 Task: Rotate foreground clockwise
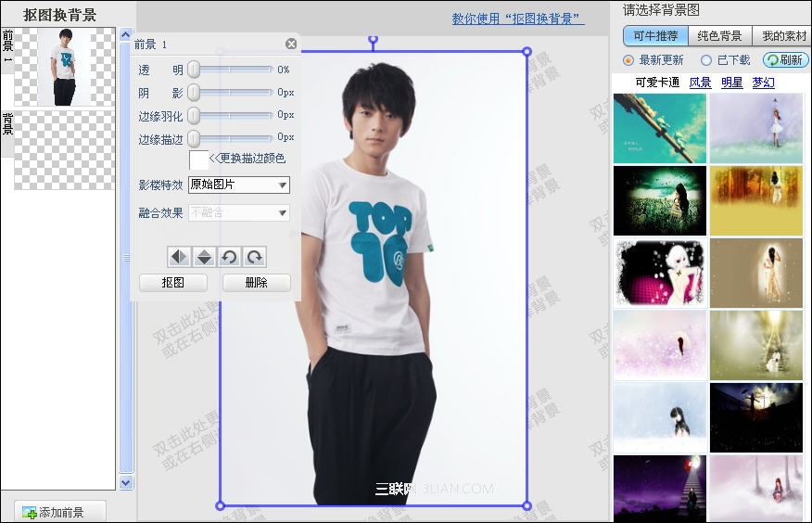(x=255, y=257)
